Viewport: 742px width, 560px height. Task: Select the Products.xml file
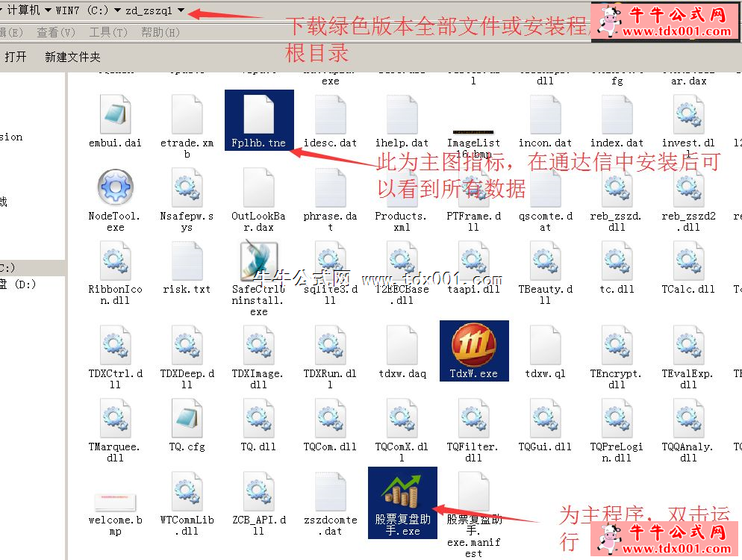[402, 188]
